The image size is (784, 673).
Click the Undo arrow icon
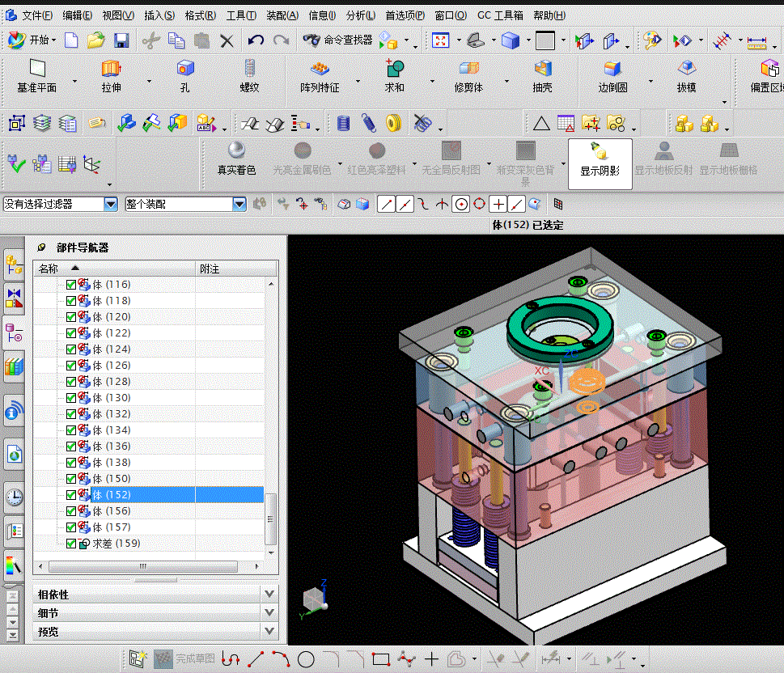click(256, 40)
